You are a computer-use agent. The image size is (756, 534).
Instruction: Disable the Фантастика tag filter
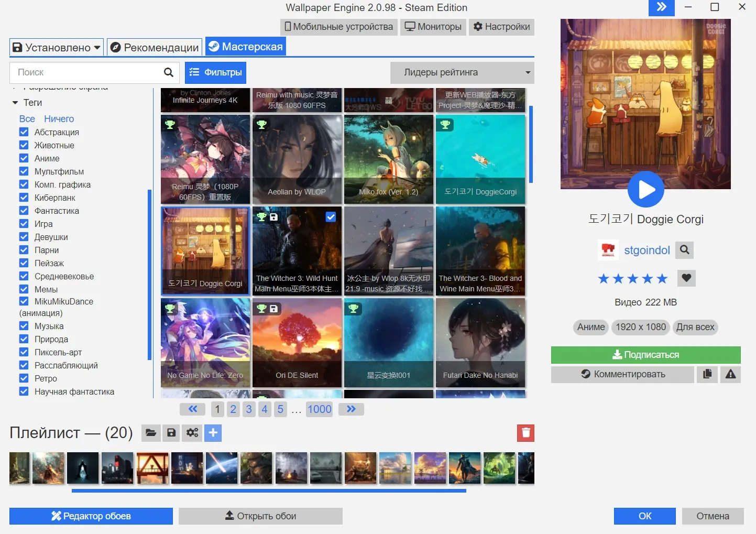(x=24, y=211)
